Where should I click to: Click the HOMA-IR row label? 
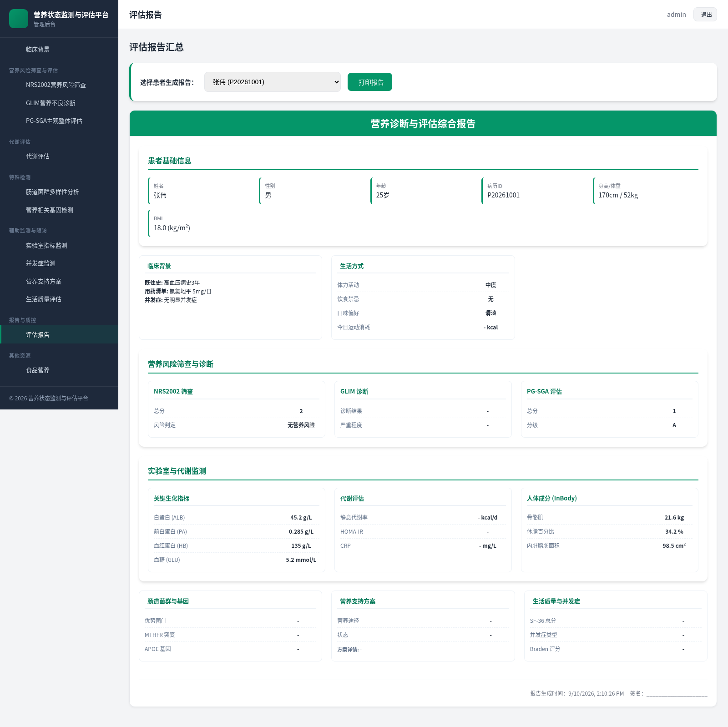pos(352,531)
